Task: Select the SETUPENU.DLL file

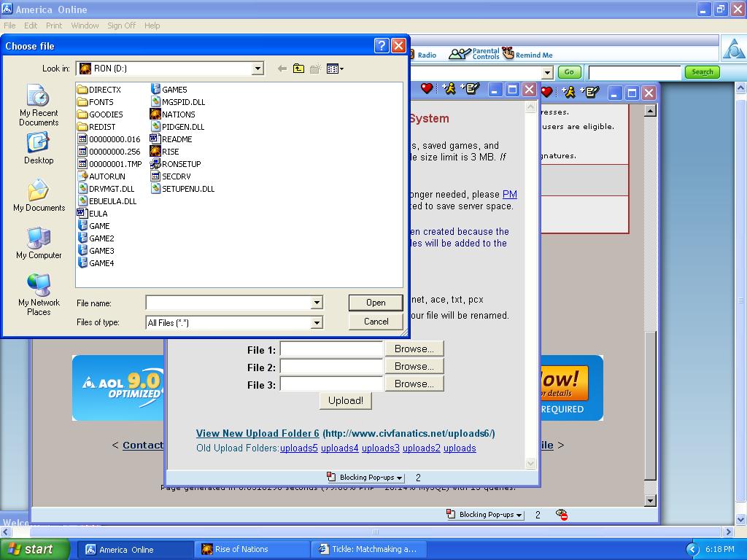Action: pos(182,189)
